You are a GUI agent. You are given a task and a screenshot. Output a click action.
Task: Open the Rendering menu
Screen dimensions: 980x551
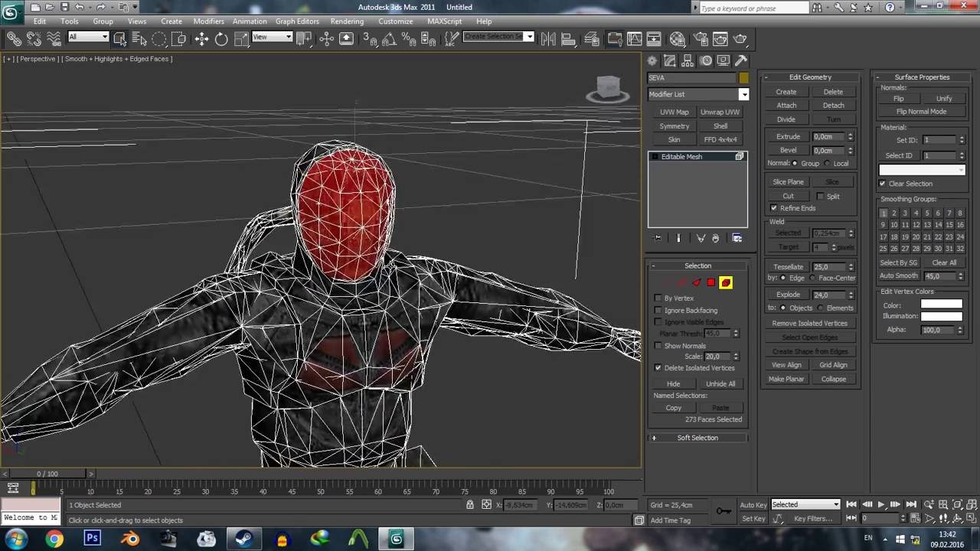(x=347, y=21)
